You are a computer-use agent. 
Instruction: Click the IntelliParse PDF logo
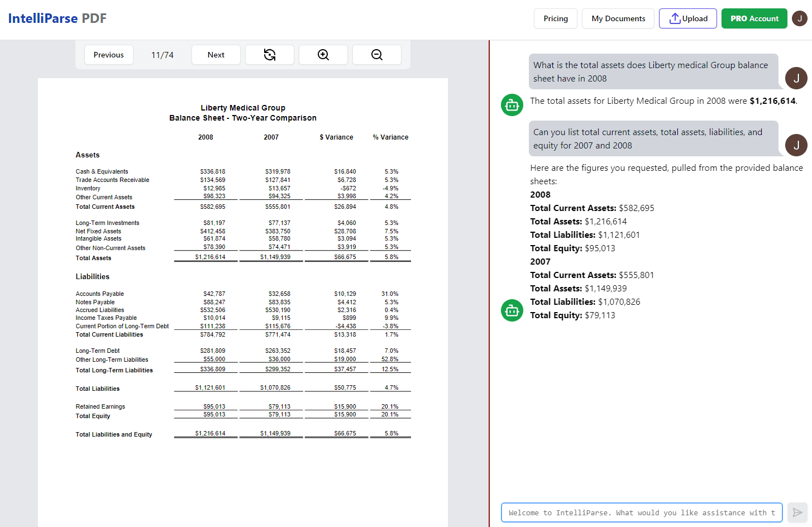tap(57, 18)
